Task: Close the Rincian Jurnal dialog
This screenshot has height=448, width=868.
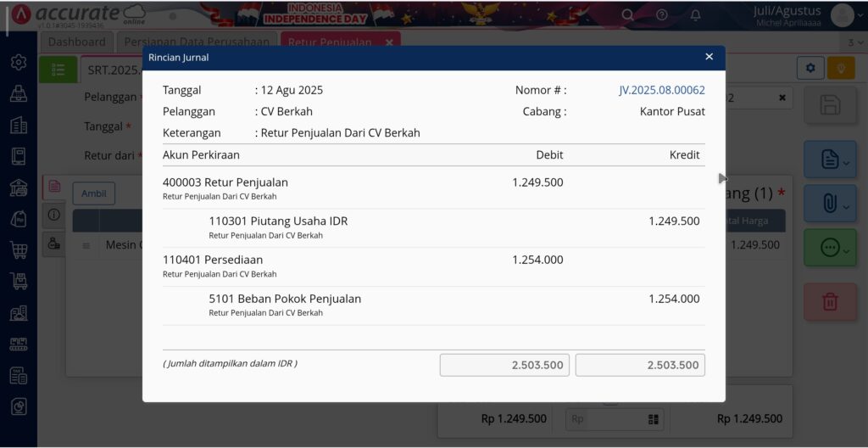Action: pyautogui.click(x=709, y=57)
